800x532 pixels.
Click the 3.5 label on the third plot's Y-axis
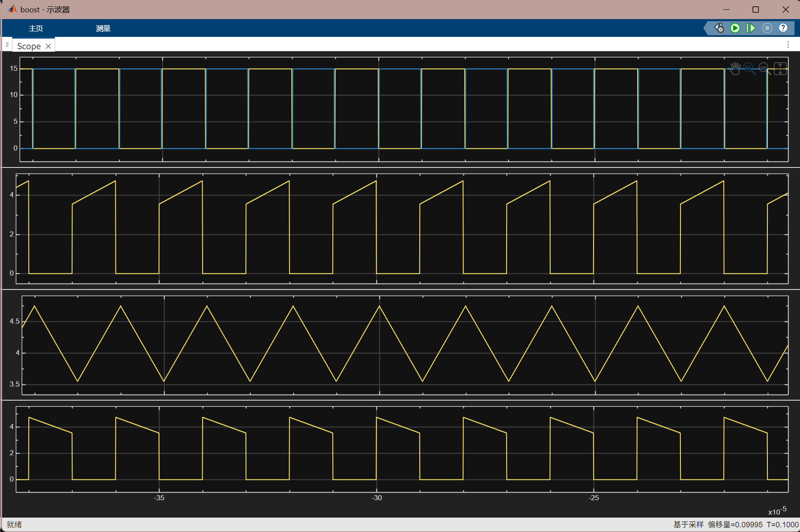(x=15, y=384)
